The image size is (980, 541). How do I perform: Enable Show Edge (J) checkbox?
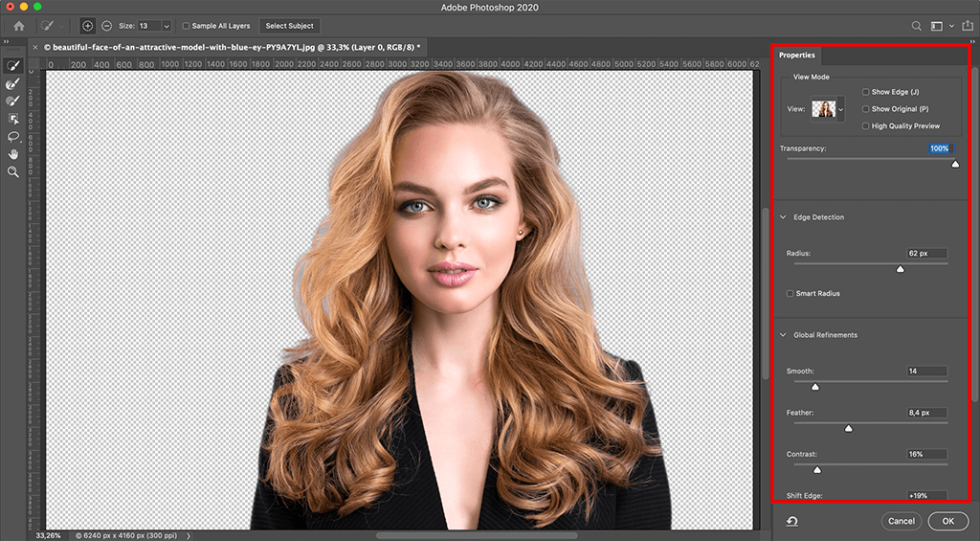tap(865, 92)
